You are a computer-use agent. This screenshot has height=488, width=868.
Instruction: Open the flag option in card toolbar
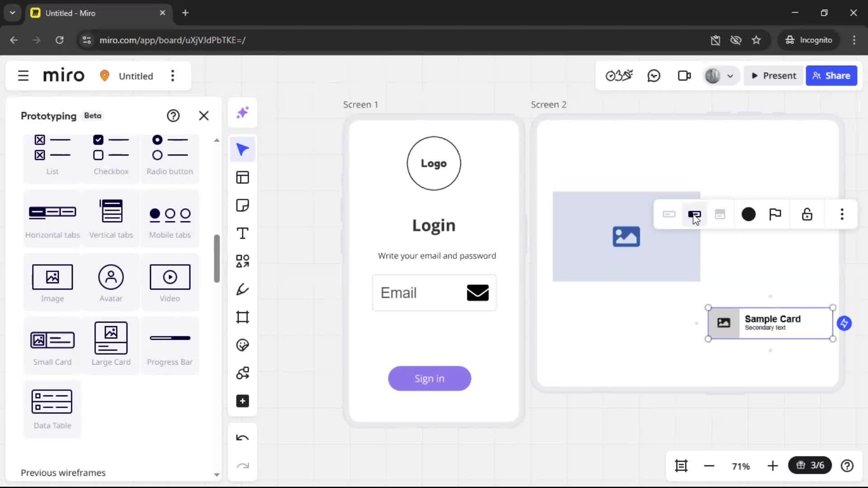pyautogui.click(x=775, y=214)
